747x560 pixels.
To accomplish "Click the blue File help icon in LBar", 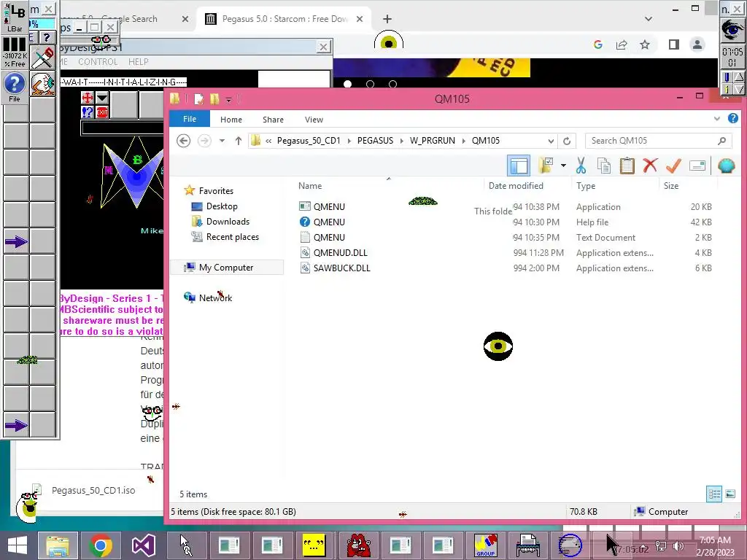I will (x=15, y=86).
